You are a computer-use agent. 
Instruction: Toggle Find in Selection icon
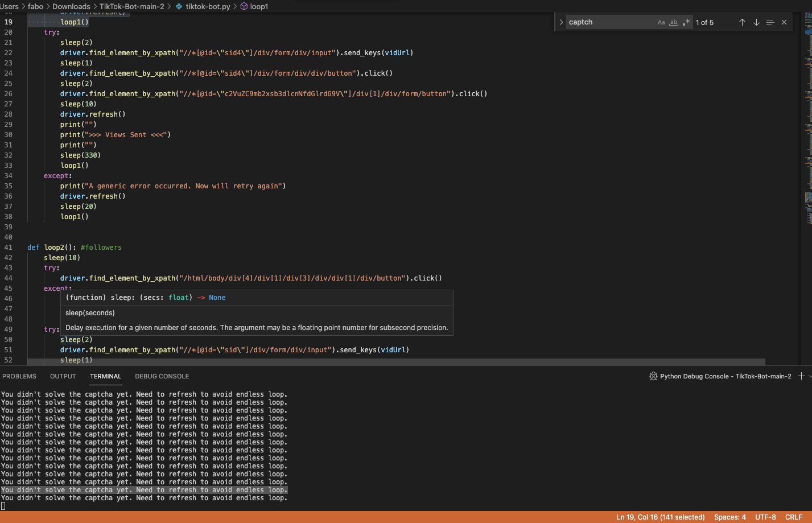click(x=770, y=22)
